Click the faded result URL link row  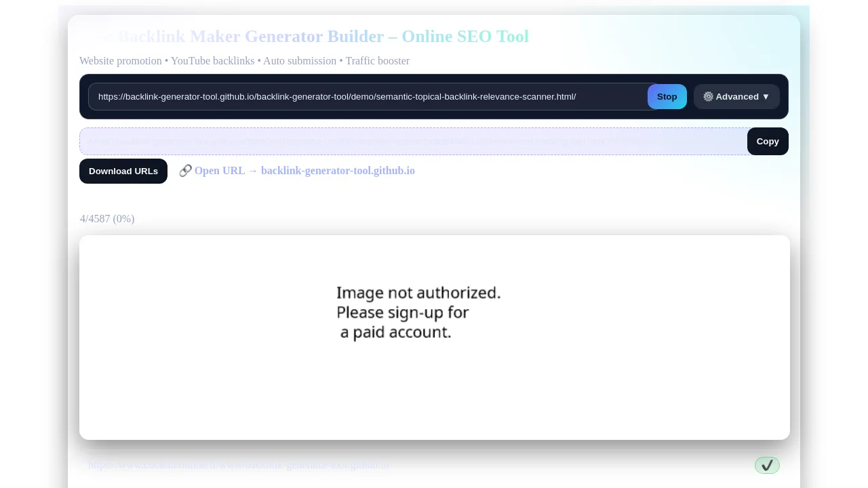239,465
